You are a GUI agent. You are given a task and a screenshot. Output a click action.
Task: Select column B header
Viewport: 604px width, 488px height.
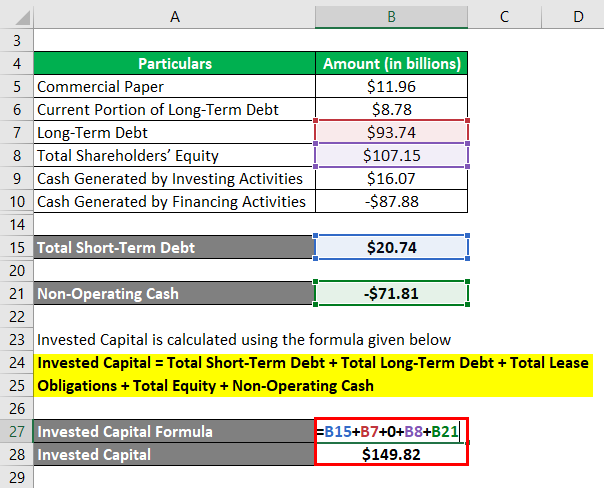tap(391, 16)
